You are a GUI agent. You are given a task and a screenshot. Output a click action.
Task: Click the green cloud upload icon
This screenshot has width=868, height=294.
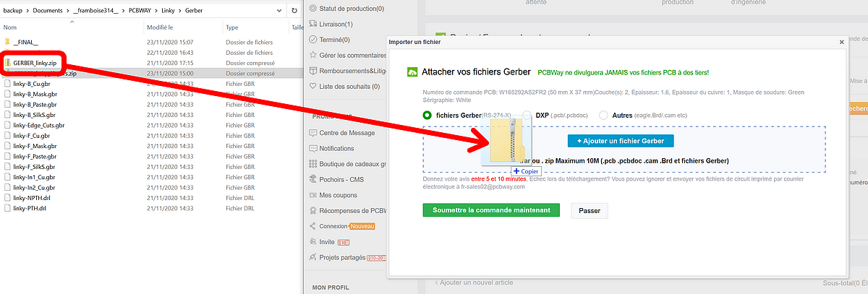412,72
